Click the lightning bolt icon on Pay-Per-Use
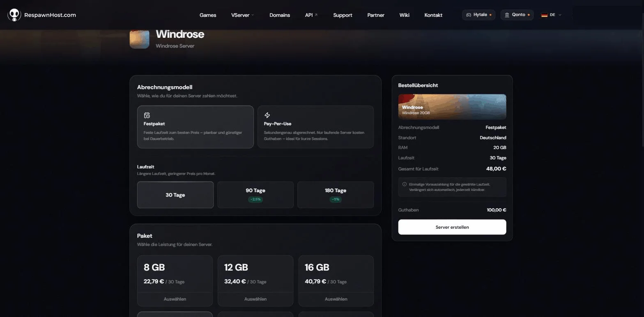The height and width of the screenshot is (317, 644). click(x=267, y=115)
